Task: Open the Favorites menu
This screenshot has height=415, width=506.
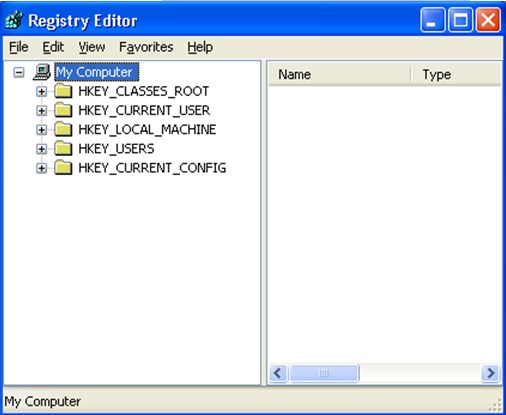Action: (146, 47)
